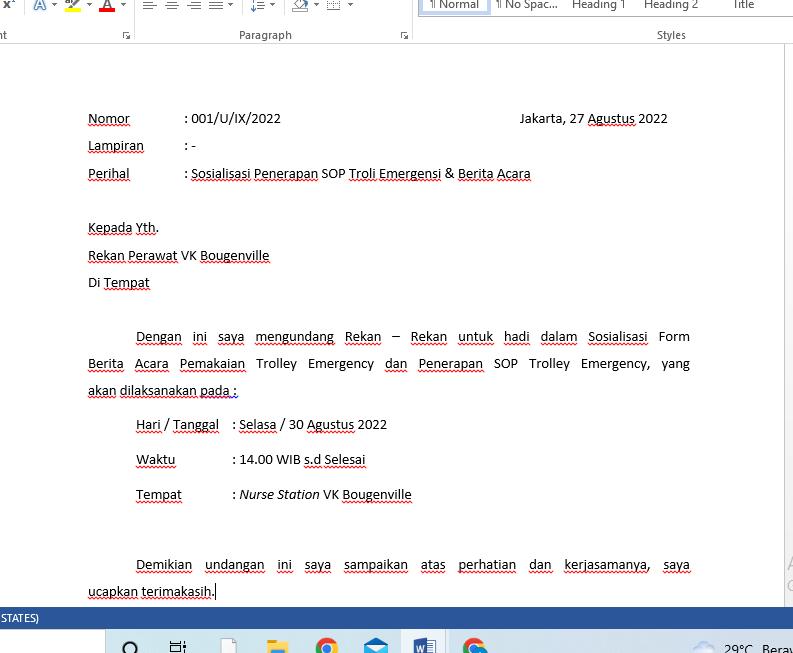Click '14.00 WIB s.d Selesai' text
Viewport: 793px width, 653px height.
302,460
